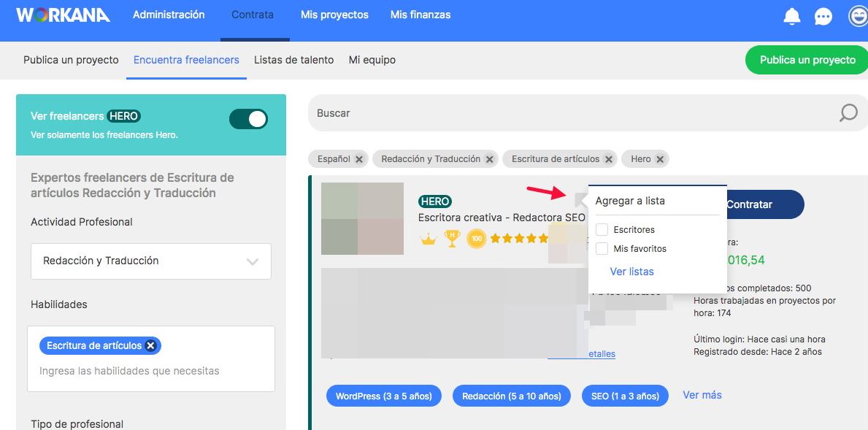
Task: Switch to Mi equipo tab
Action: tap(372, 60)
